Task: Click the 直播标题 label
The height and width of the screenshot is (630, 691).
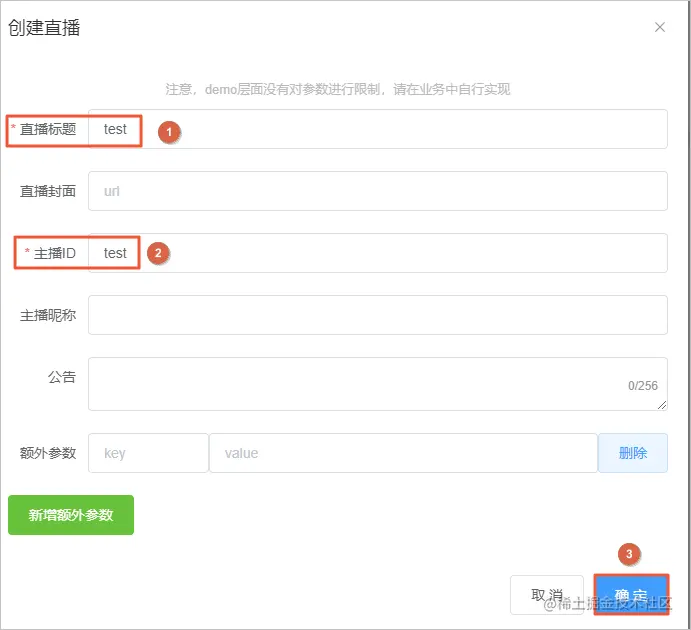Action: tap(48, 129)
